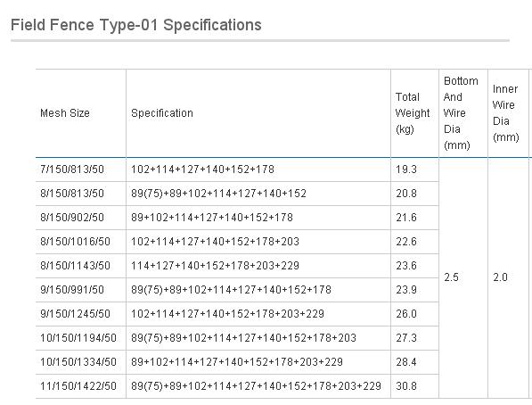Screen dimensions: 532x405
Task: Select mesh size 8/150/902/50 cell
Action: 81,218
